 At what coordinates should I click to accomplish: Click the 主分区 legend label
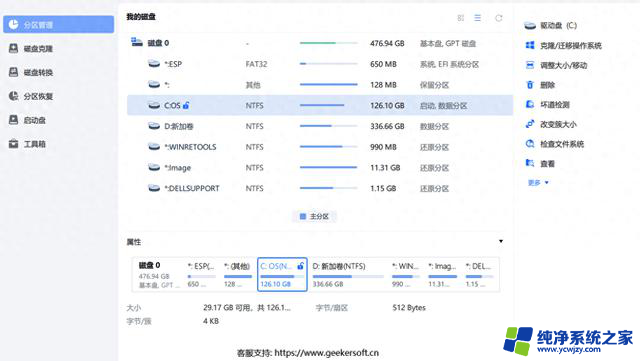319,216
